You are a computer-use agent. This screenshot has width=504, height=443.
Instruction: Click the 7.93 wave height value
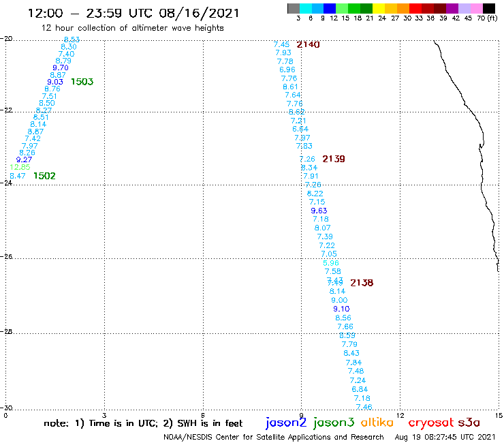[283, 52]
